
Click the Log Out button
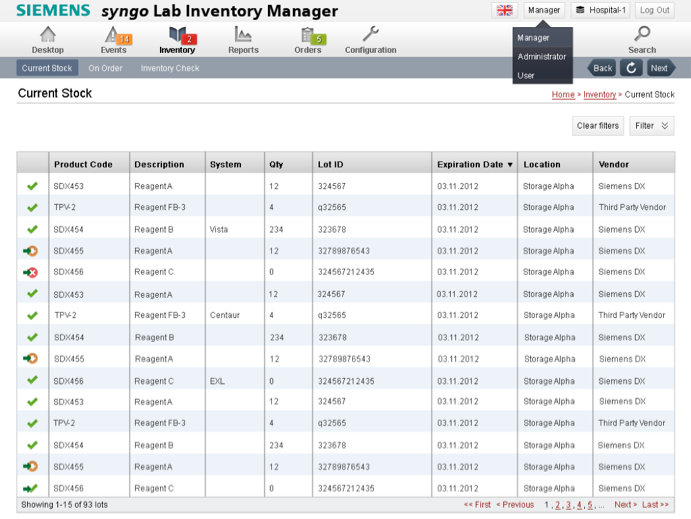click(x=654, y=10)
